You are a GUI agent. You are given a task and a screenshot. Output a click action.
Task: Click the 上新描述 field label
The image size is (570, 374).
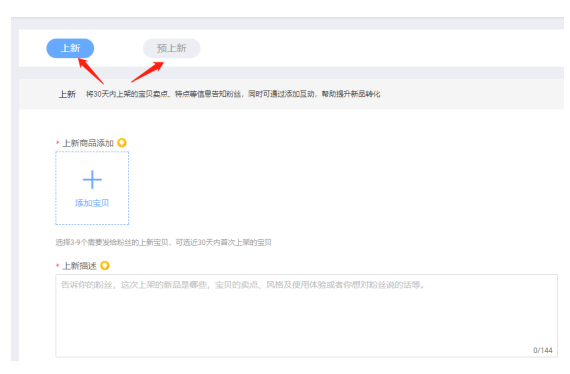(x=80, y=266)
